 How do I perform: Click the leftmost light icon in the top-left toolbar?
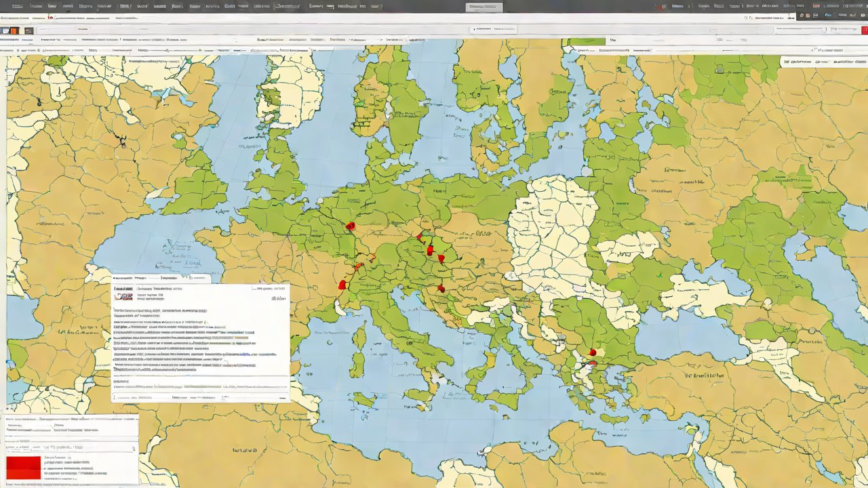5,30
